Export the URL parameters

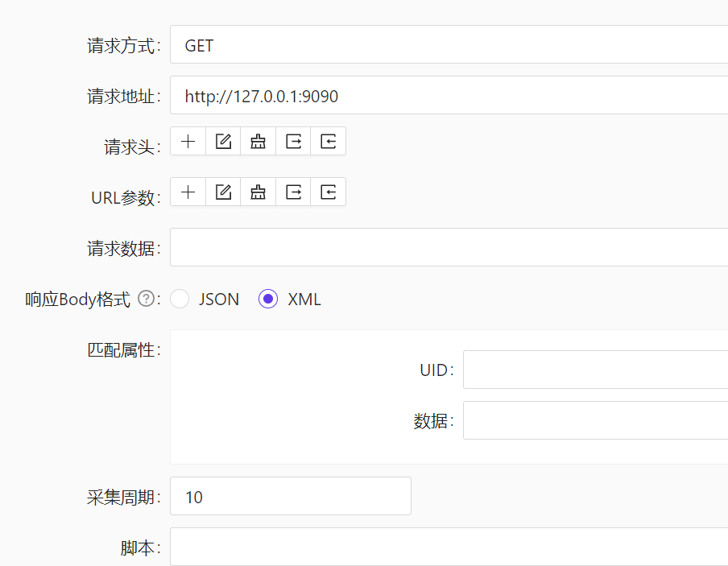pyautogui.click(x=292, y=192)
